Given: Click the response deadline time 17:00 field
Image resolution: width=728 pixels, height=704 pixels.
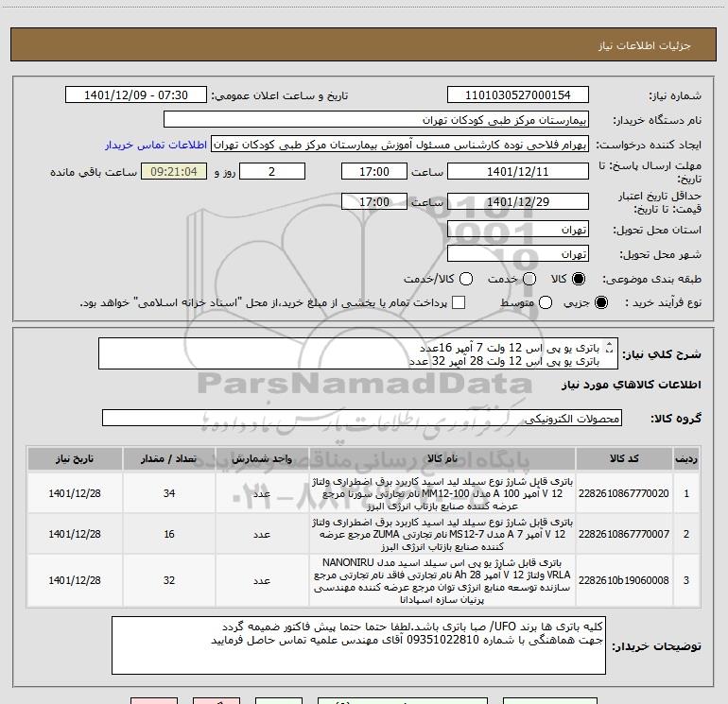Looking at the screenshot, I should [x=374, y=172].
